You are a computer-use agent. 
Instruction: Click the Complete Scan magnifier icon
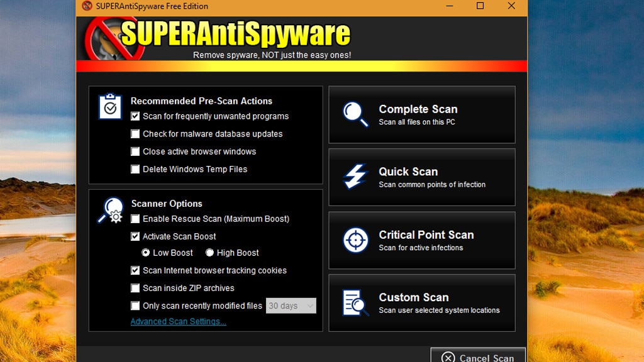pos(355,114)
